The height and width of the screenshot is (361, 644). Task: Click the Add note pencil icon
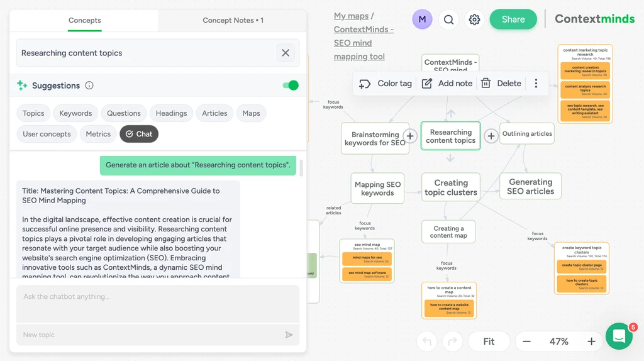427,84
